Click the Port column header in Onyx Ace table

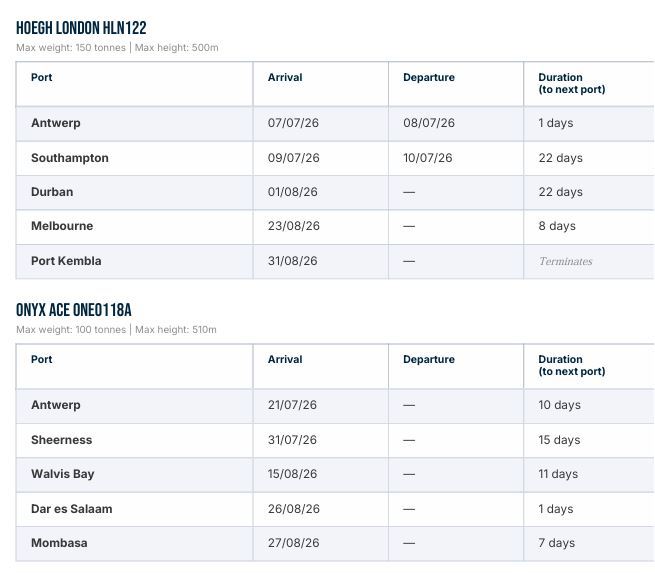[42, 360]
